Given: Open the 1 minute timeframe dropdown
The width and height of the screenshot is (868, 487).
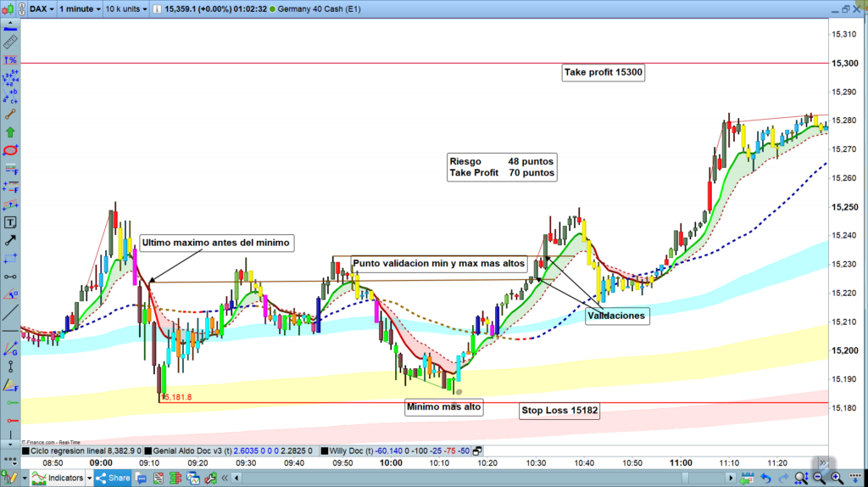Looking at the screenshot, I should tap(79, 9).
